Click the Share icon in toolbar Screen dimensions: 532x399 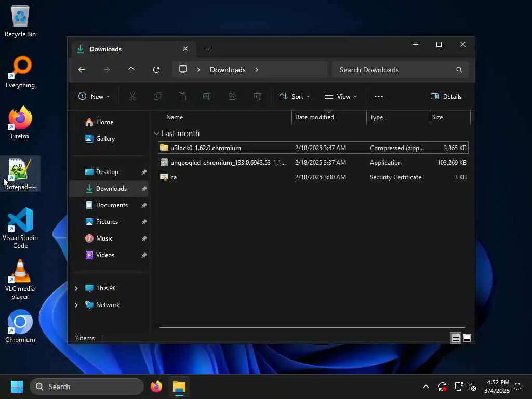point(232,96)
